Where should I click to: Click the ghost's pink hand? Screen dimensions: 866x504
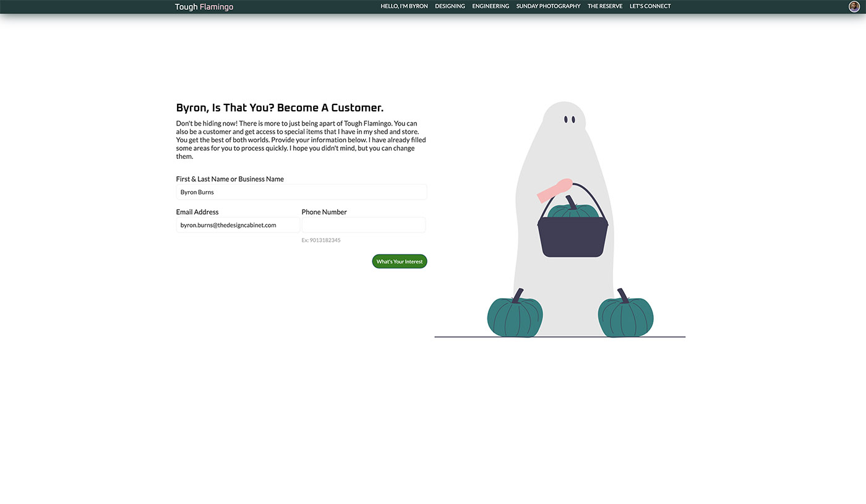coord(554,190)
